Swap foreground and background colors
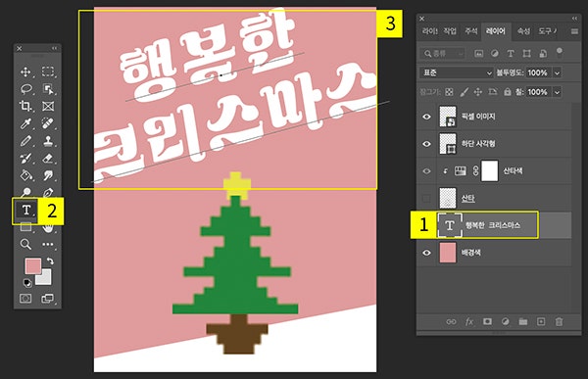Viewport: 588px width, 379px height. click(50, 261)
